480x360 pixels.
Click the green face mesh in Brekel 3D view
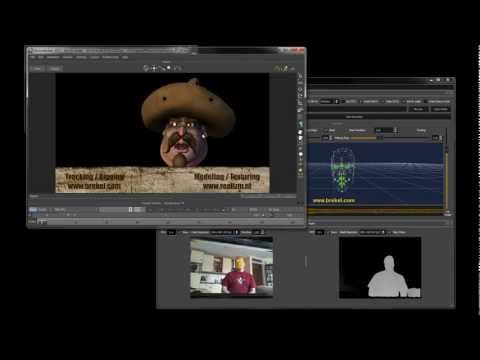pyautogui.click(x=342, y=170)
